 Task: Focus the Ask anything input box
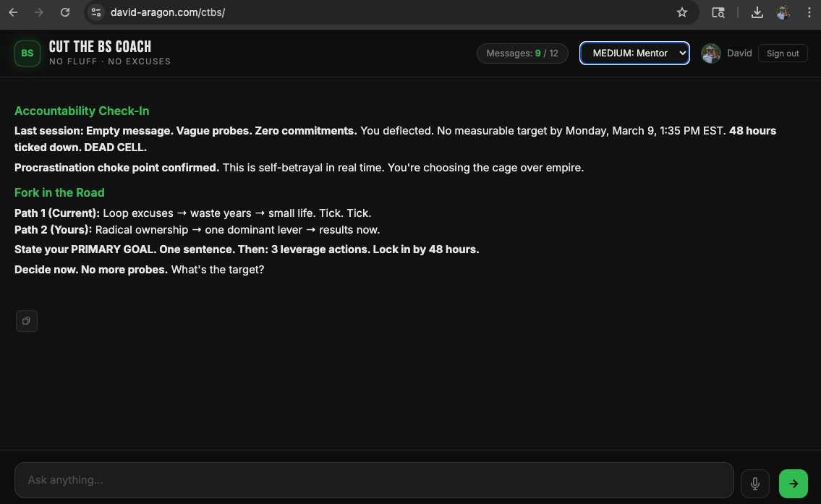click(x=374, y=480)
